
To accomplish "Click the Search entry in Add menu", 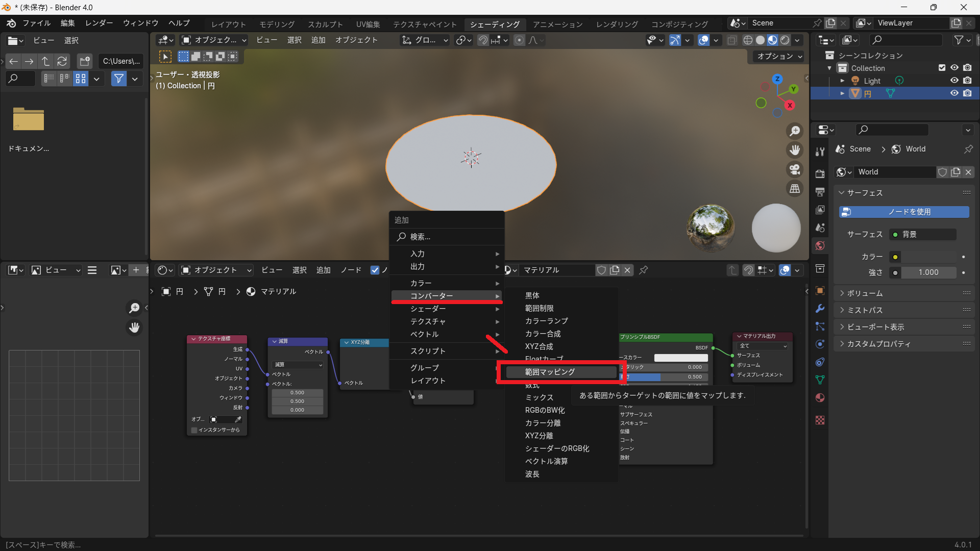I will tap(420, 237).
